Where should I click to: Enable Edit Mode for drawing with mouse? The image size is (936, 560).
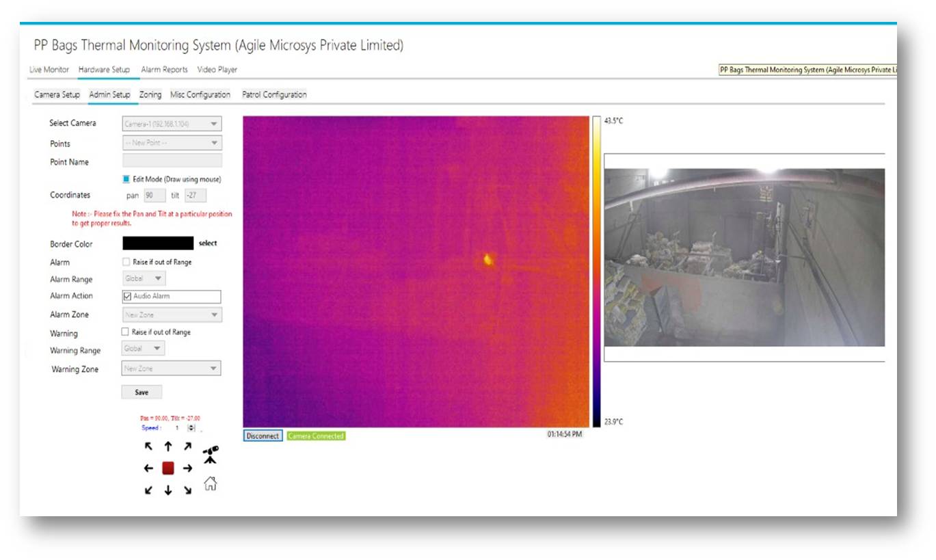pyautogui.click(x=126, y=178)
